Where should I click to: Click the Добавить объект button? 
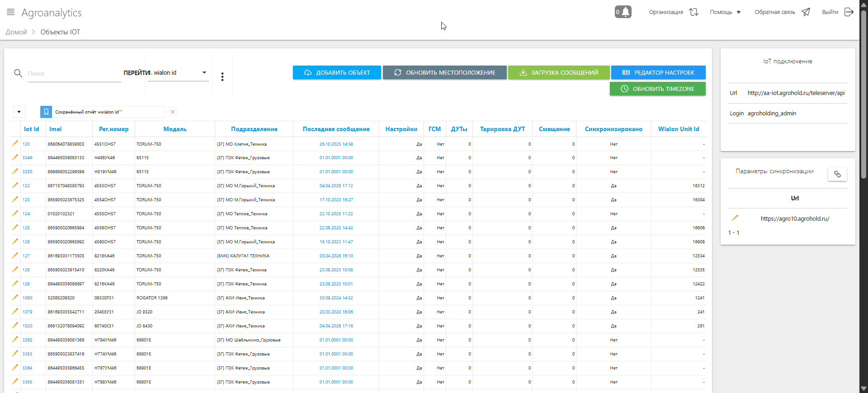click(337, 72)
